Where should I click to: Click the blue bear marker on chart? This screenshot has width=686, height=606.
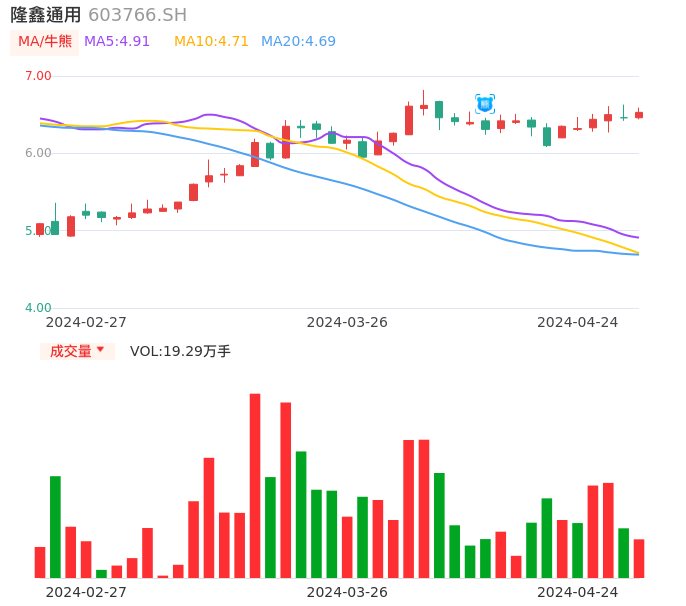[x=485, y=103]
